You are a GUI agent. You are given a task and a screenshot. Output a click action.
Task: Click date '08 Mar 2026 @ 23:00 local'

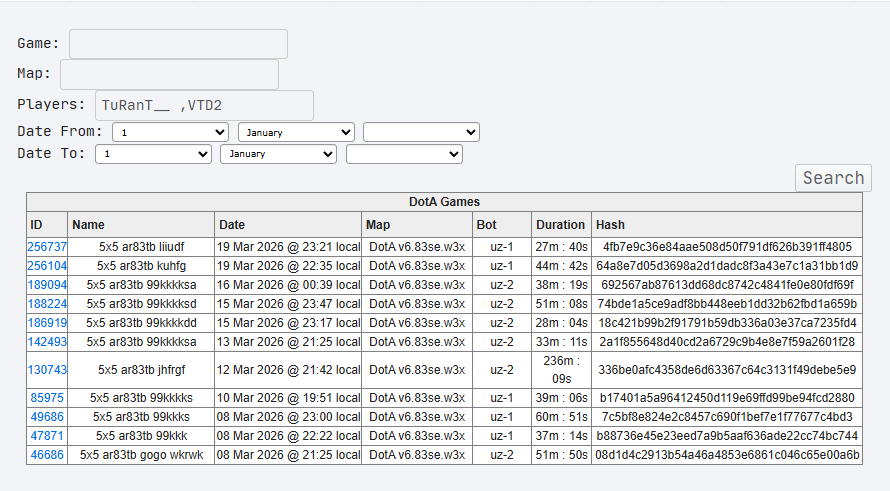point(288,417)
